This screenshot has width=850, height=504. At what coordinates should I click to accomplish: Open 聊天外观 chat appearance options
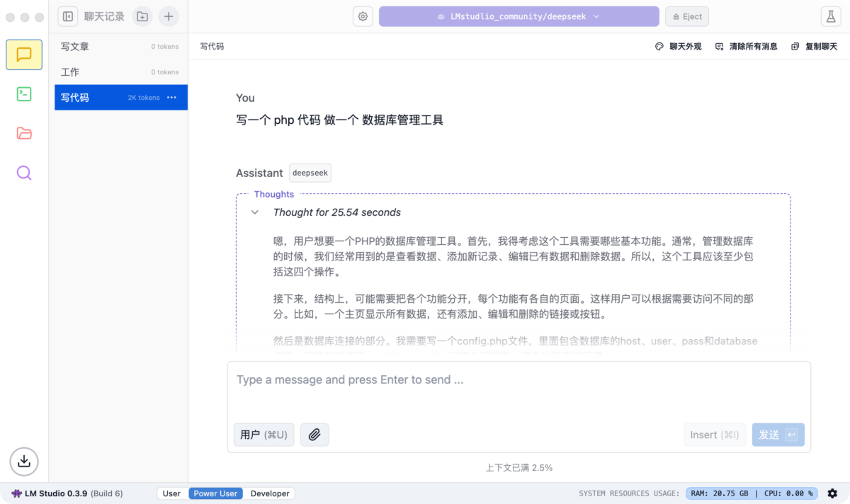click(678, 46)
